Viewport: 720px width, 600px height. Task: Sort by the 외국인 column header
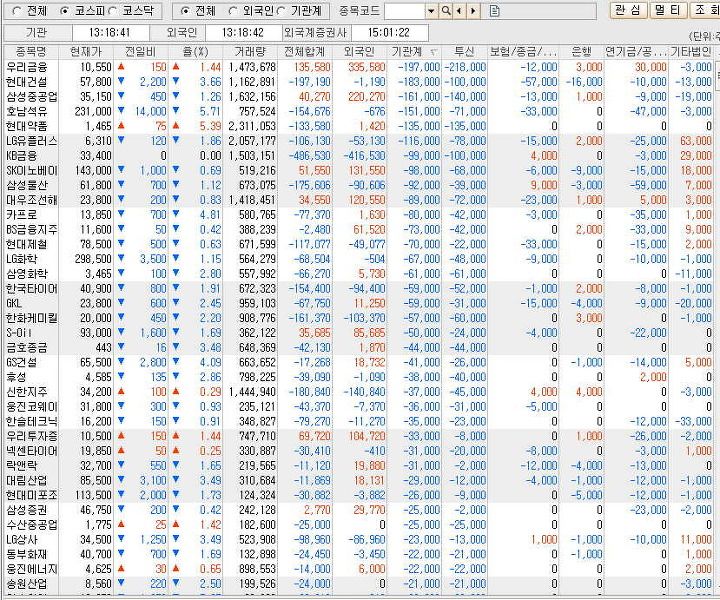pos(360,52)
